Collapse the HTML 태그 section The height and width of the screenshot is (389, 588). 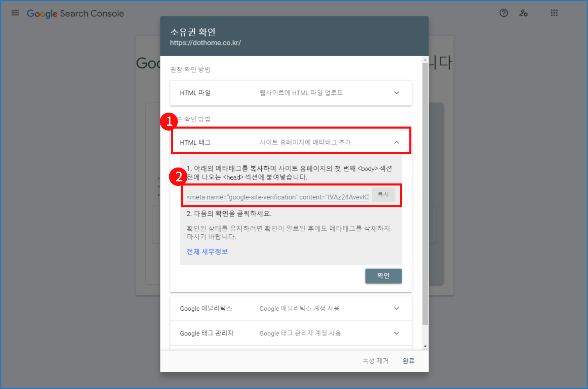[x=396, y=142]
